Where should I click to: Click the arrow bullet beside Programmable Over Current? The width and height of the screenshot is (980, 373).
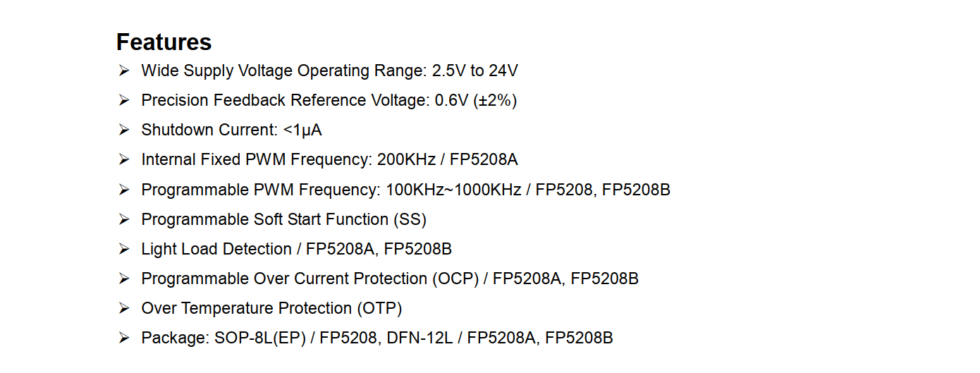(x=124, y=279)
